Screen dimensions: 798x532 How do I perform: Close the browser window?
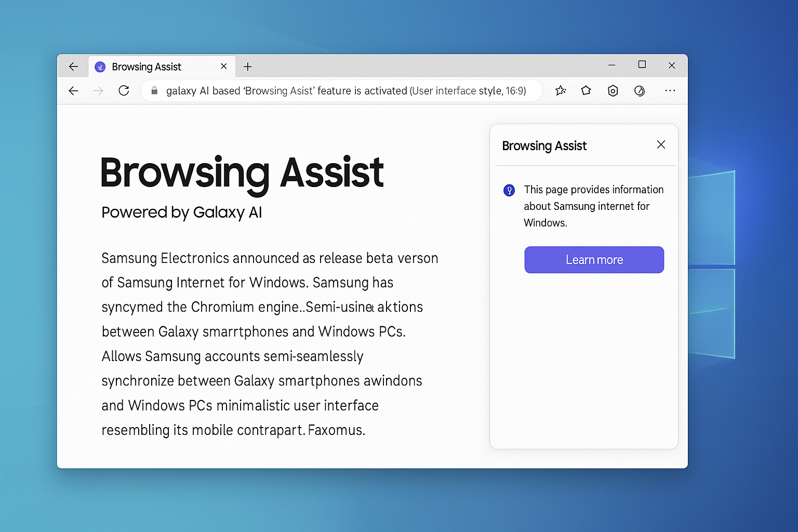672,65
